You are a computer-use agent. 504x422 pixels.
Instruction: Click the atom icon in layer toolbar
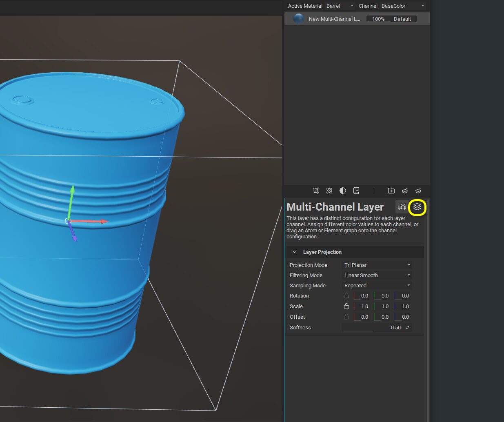pos(329,191)
